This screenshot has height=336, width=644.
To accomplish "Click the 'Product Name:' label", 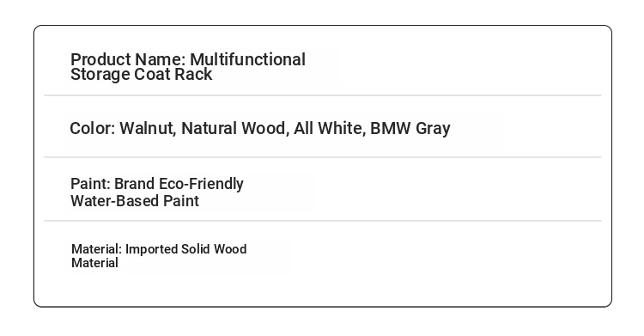I will [x=128, y=59].
